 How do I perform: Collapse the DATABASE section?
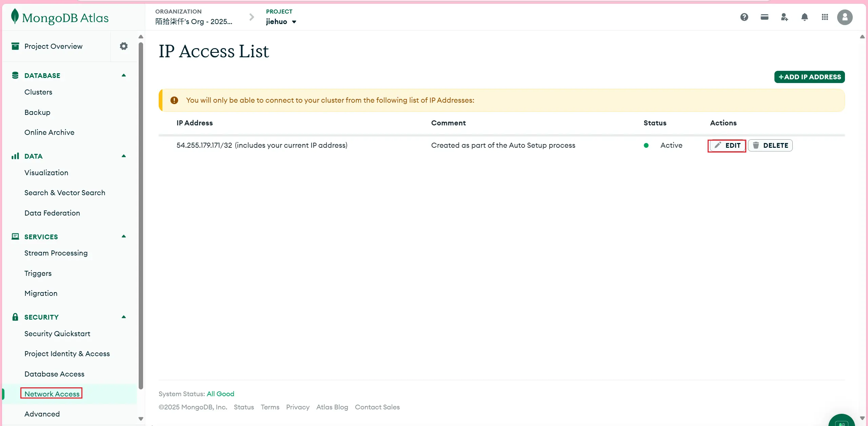(x=124, y=75)
